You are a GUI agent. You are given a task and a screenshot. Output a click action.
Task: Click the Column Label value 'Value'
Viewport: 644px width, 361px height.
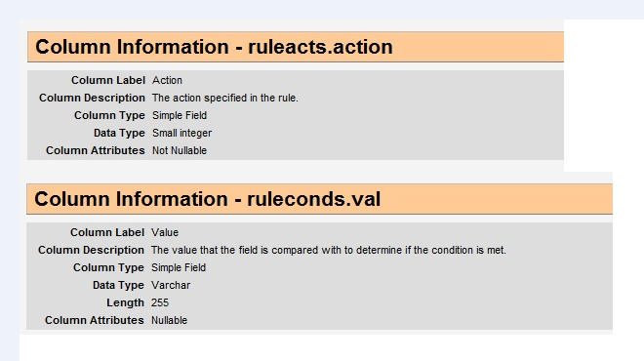point(165,232)
